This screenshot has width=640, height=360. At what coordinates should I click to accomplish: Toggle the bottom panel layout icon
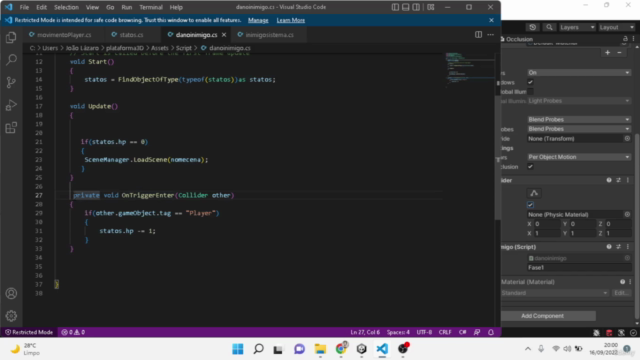pos(405,7)
